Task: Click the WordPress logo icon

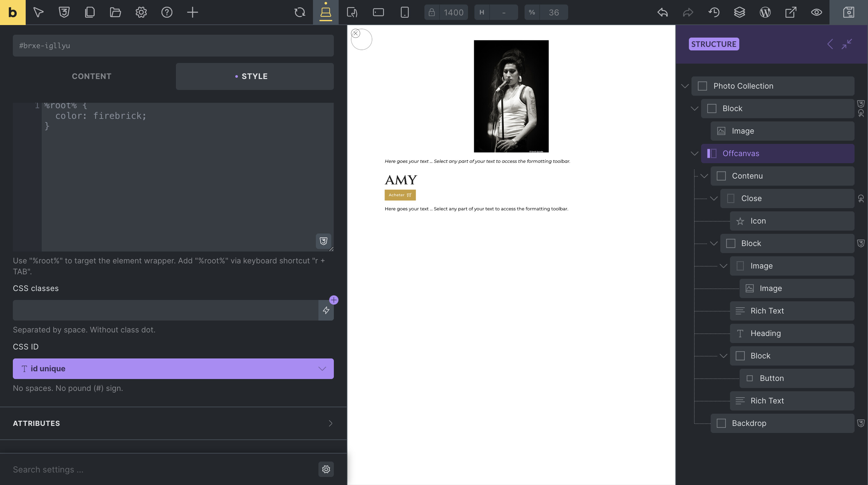Action: pos(765,12)
